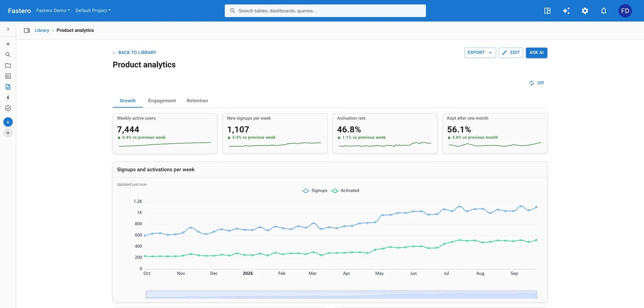Open the chart dashboard icon in sidebar
The height and width of the screenshot is (308, 644).
[8, 76]
